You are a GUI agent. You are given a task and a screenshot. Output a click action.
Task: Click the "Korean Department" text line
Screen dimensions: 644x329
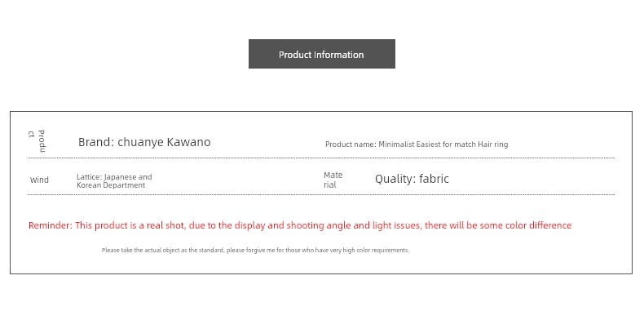[111, 185]
